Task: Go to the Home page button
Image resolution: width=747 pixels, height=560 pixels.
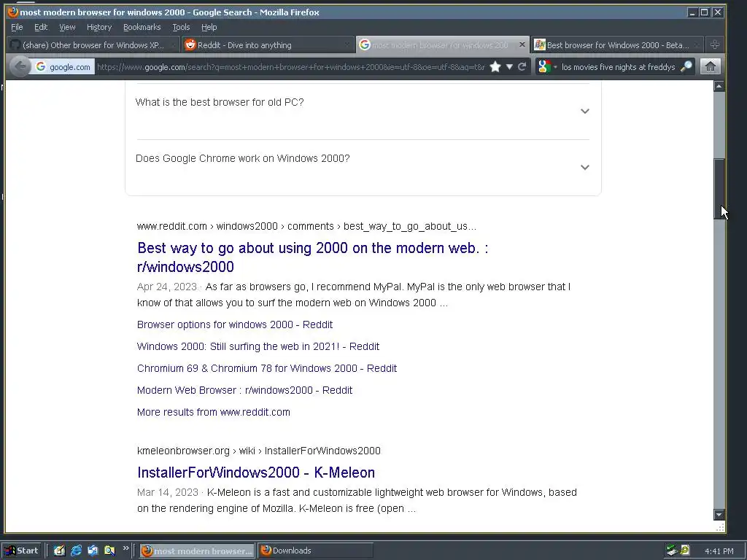Action: tap(711, 66)
